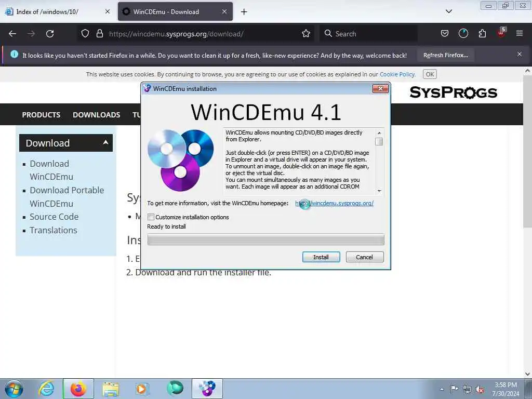Reload the current page
This screenshot has height=399, width=532.
[50, 34]
